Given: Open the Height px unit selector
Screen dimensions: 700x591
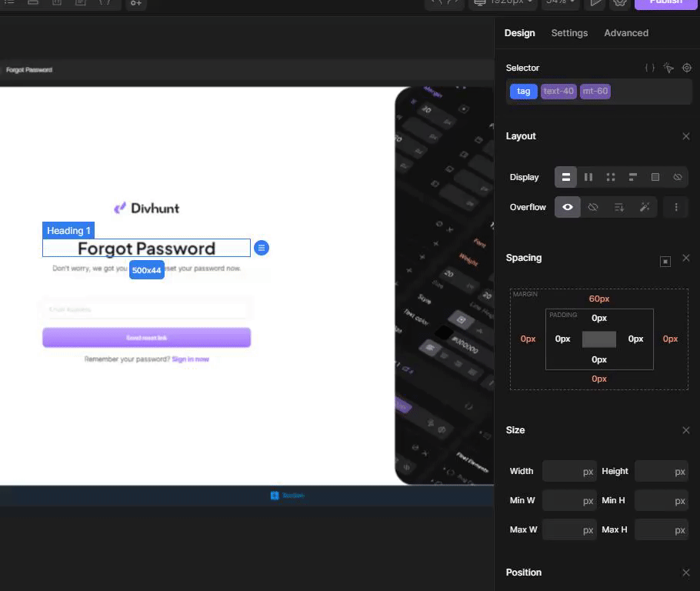Looking at the screenshot, I should pos(680,472).
